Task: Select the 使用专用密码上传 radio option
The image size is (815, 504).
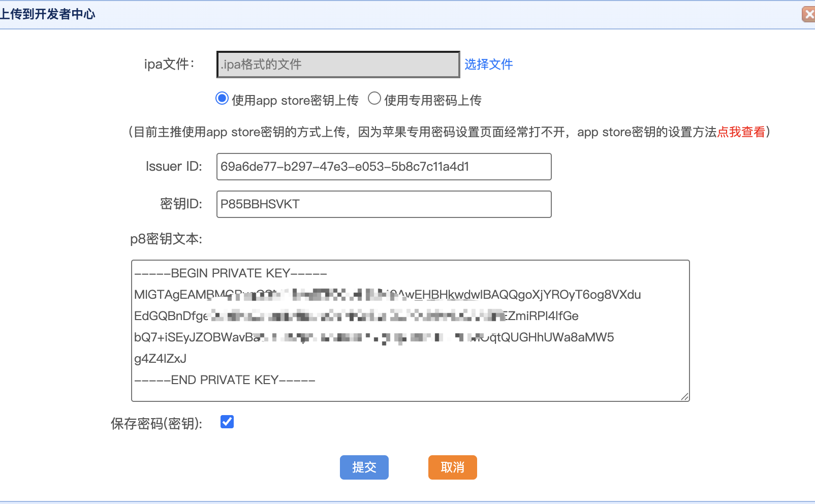Action: click(x=374, y=100)
